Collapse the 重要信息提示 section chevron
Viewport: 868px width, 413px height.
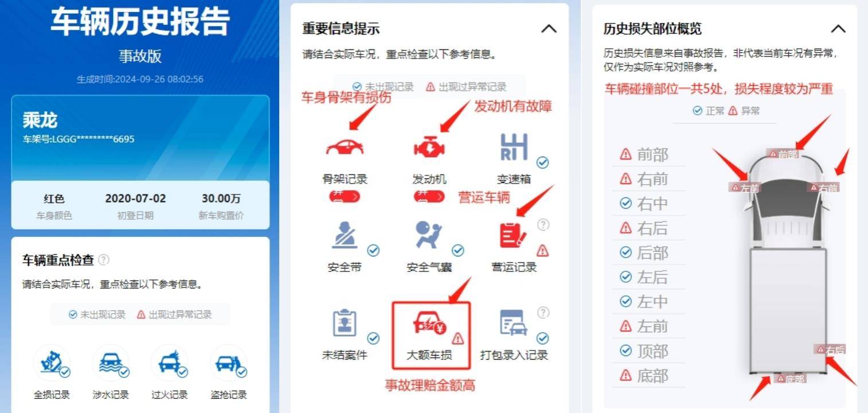tap(549, 29)
